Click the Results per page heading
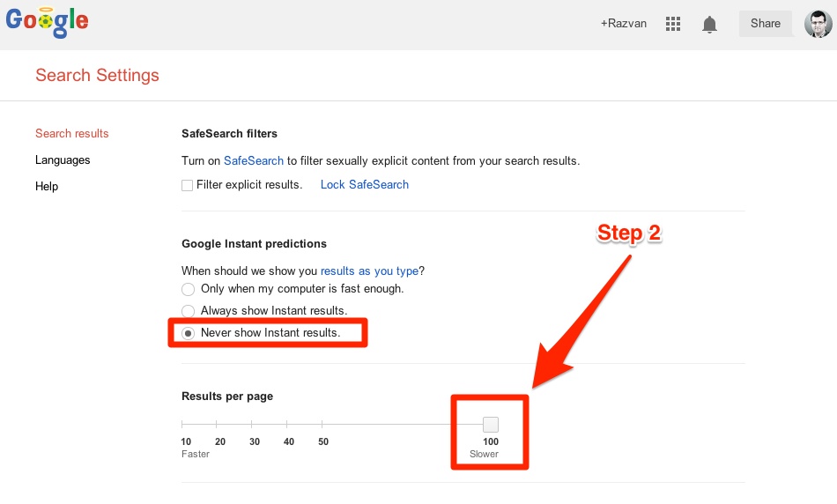837x504 pixels. (x=227, y=397)
